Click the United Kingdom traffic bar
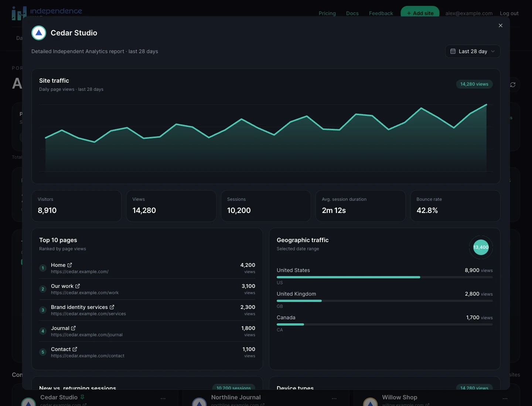532x406 pixels. [x=385, y=301]
